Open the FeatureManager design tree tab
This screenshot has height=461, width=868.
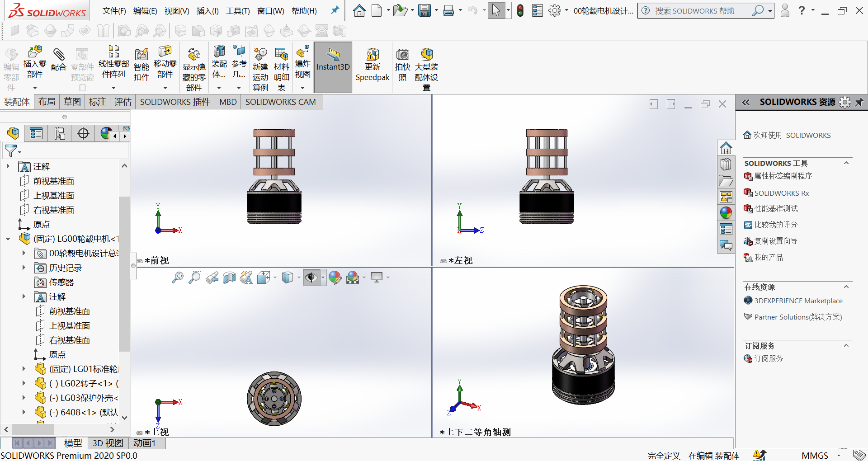tap(13, 133)
